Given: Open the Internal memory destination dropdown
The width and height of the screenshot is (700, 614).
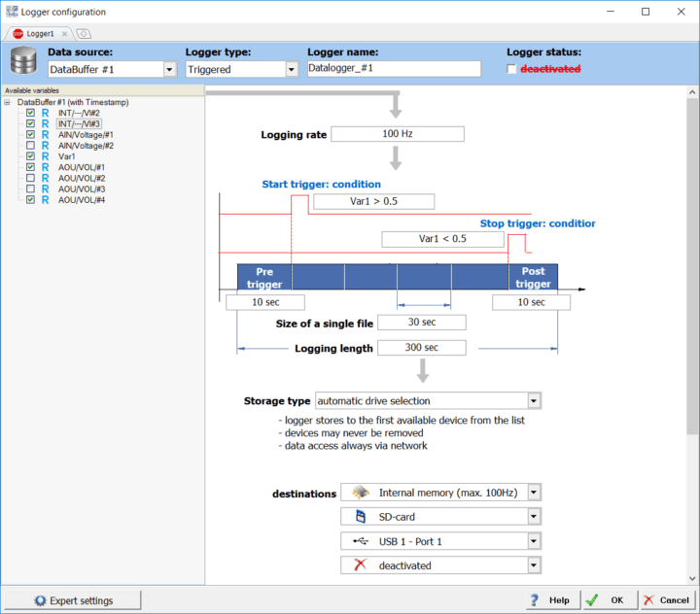Looking at the screenshot, I should point(534,493).
